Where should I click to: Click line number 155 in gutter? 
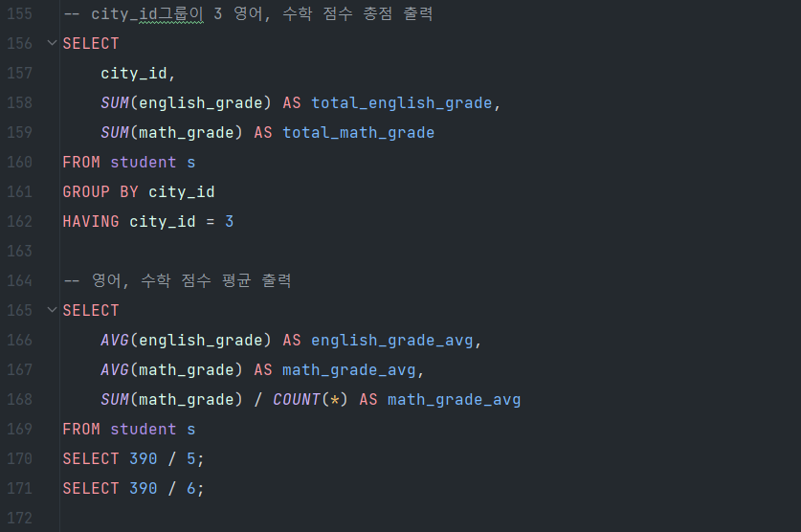coord(20,13)
